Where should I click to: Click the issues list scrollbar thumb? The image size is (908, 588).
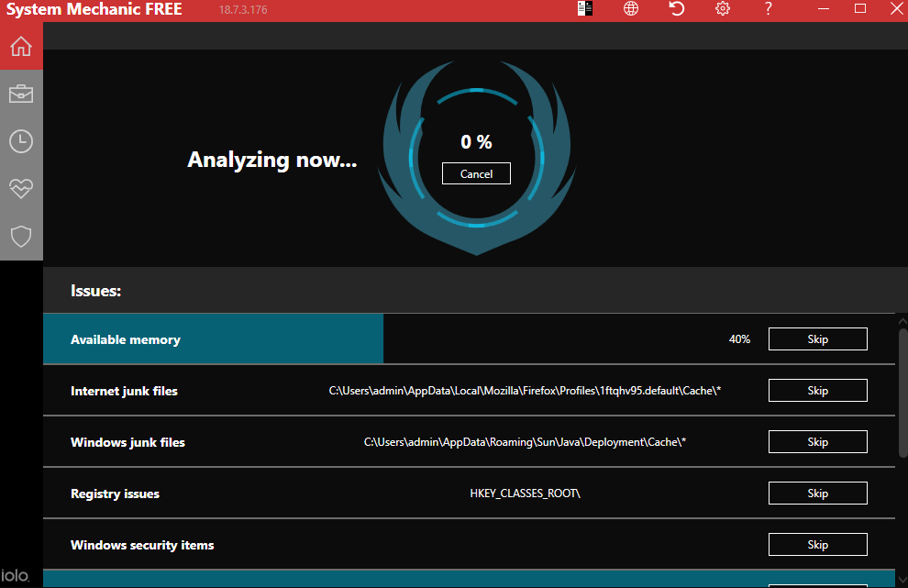(x=902, y=393)
